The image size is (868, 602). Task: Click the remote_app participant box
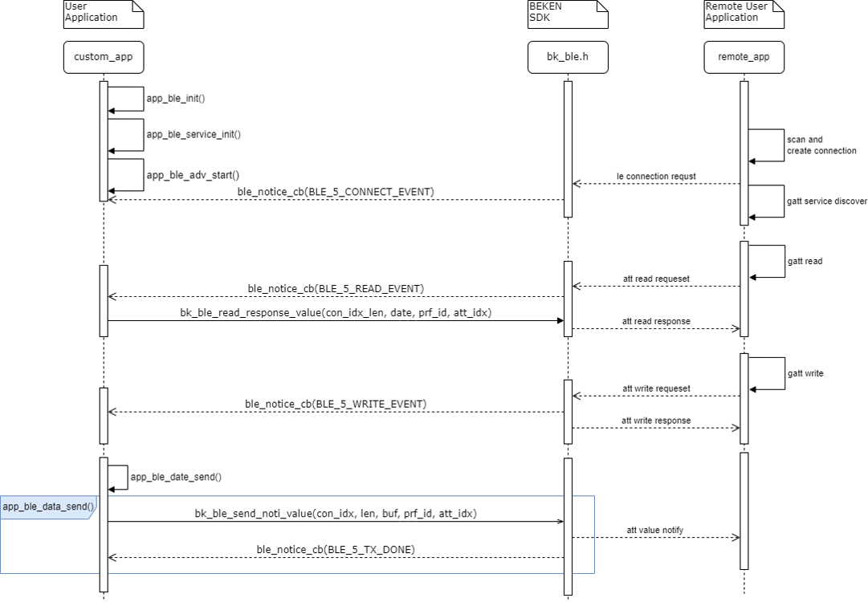point(744,57)
